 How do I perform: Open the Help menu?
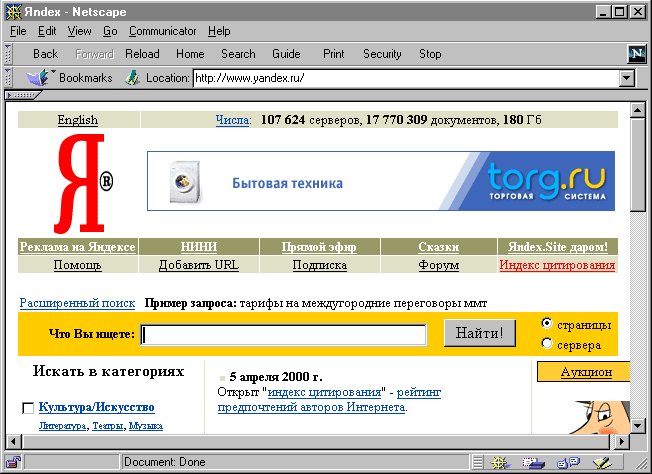(x=219, y=31)
